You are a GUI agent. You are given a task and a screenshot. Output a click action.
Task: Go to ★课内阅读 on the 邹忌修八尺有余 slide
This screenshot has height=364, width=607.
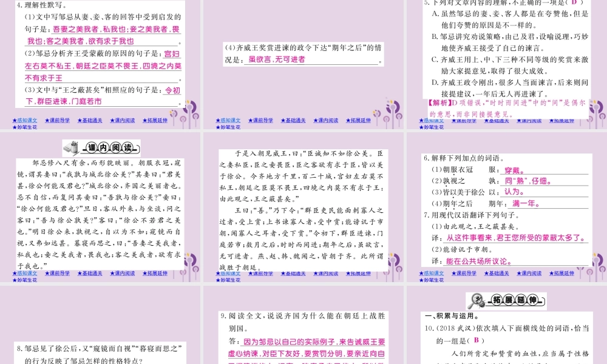[123, 274]
